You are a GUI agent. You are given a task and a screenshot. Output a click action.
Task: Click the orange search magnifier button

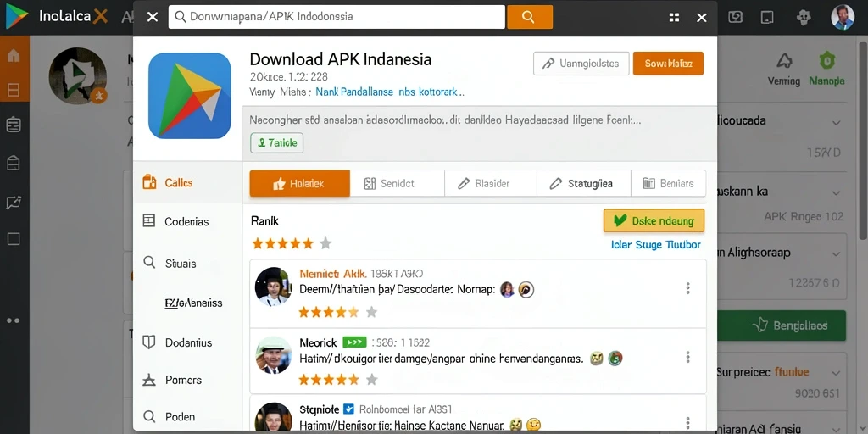(x=529, y=17)
